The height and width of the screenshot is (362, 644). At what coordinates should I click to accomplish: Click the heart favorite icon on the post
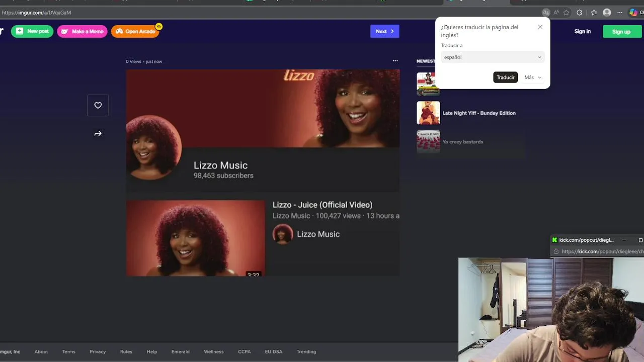[x=98, y=106]
